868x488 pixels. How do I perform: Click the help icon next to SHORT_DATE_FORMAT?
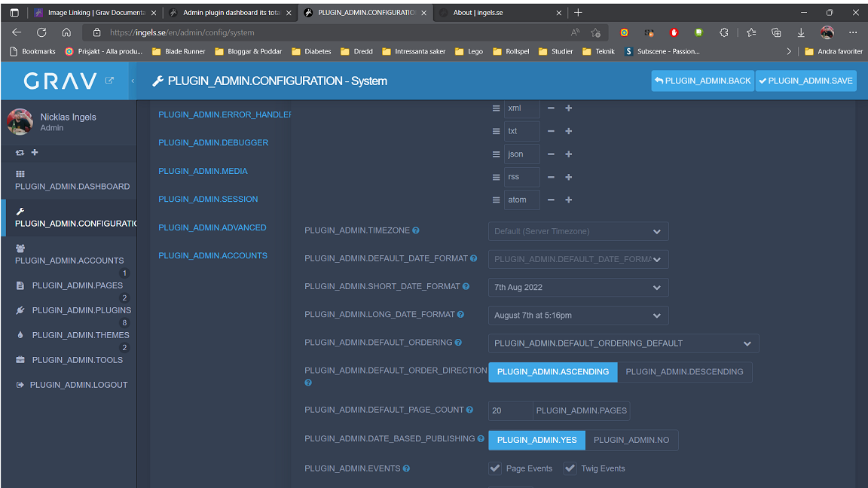pos(466,286)
